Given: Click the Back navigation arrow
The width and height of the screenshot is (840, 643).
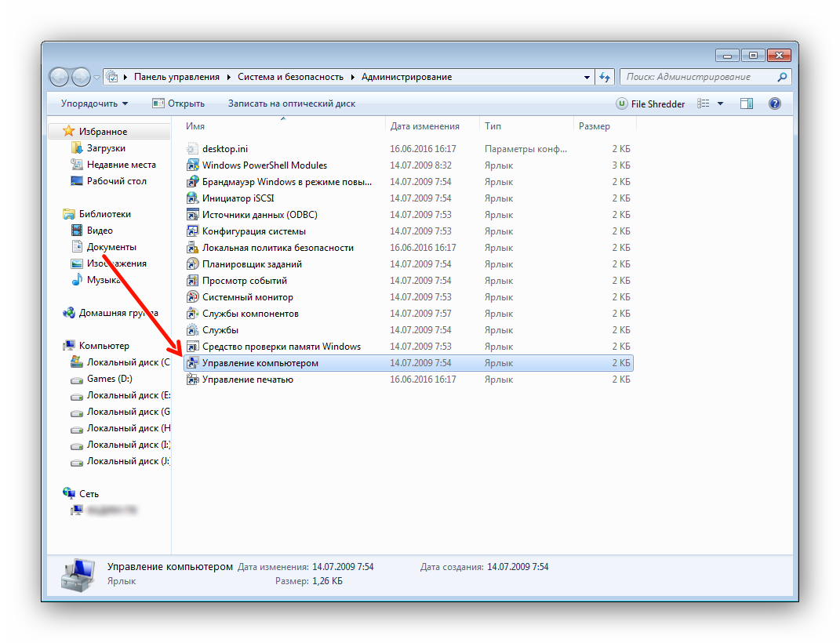Looking at the screenshot, I should click(x=60, y=77).
